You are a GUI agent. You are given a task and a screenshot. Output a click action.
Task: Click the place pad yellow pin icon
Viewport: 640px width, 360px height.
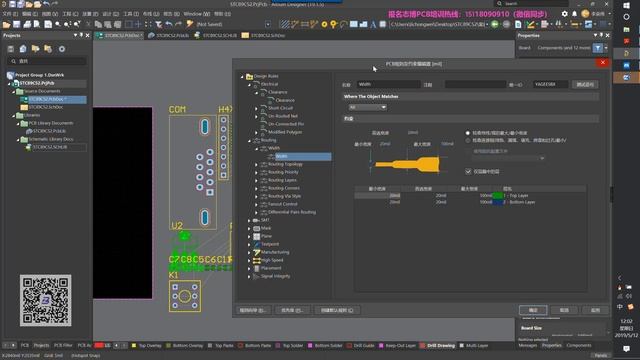click(333, 24)
